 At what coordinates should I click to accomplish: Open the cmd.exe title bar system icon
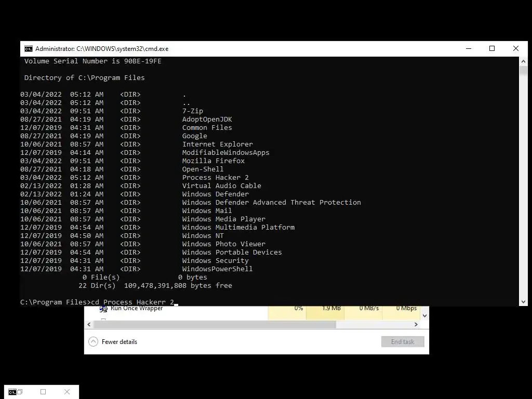tap(29, 49)
